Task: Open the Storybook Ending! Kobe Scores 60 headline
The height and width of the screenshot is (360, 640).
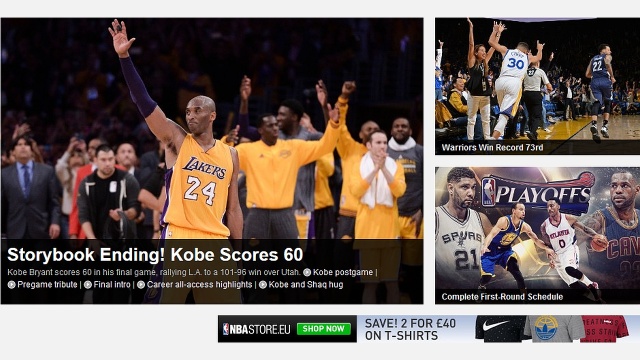Action: pyautogui.click(x=155, y=255)
